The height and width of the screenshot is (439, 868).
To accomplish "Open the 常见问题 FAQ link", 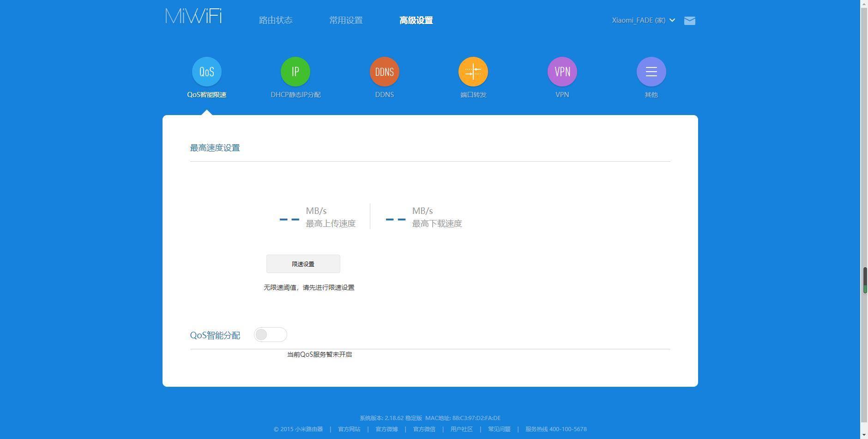I will point(499,429).
